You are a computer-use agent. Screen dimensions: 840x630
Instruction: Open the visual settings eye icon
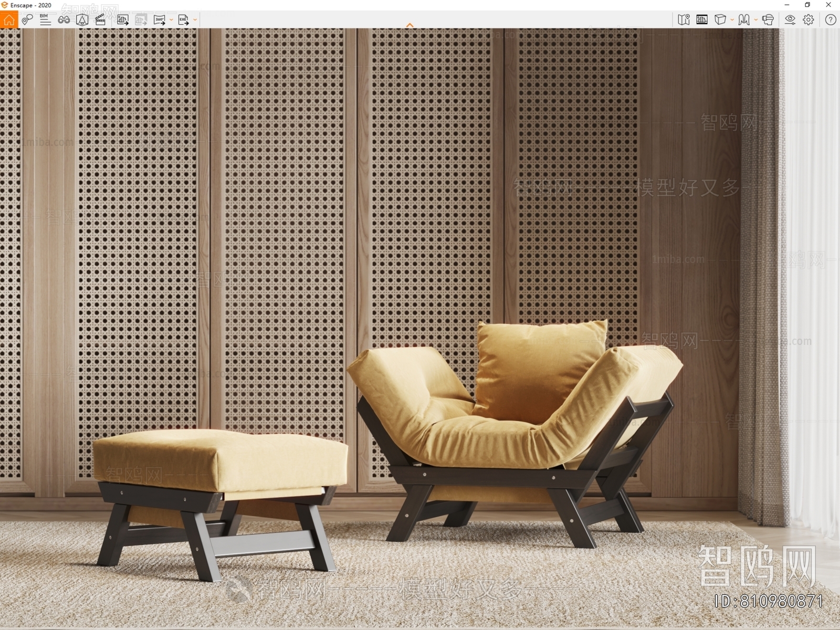point(790,20)
